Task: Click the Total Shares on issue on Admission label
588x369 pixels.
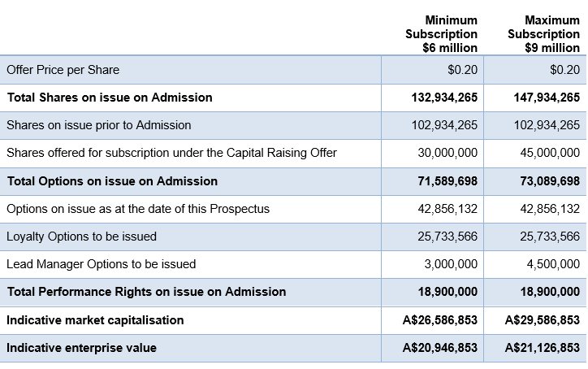Action: tap(110, 98)
